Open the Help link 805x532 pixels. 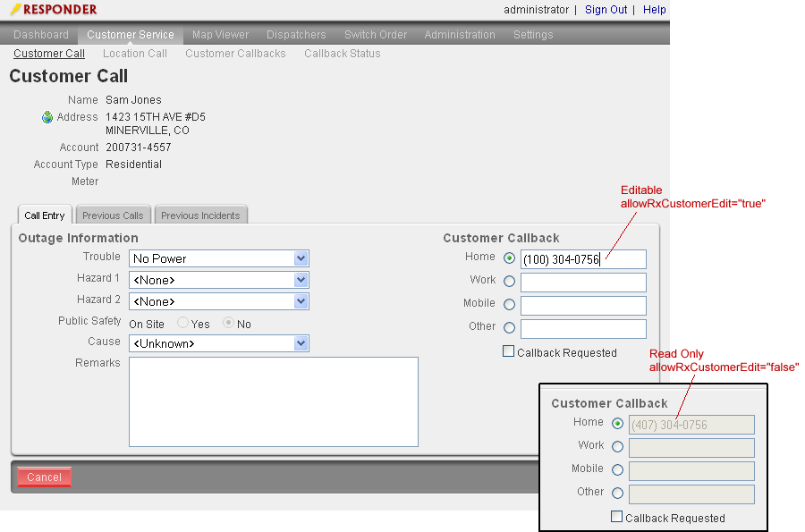coord(654,10)
